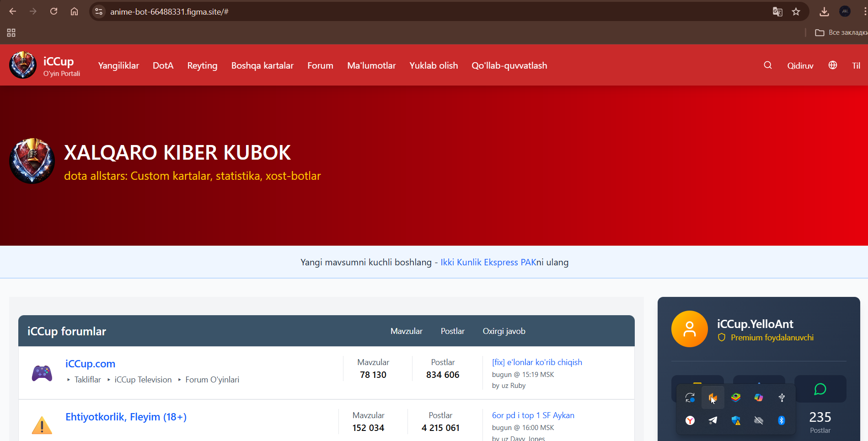Open the browser profile avatar

[x=845, y=11]
